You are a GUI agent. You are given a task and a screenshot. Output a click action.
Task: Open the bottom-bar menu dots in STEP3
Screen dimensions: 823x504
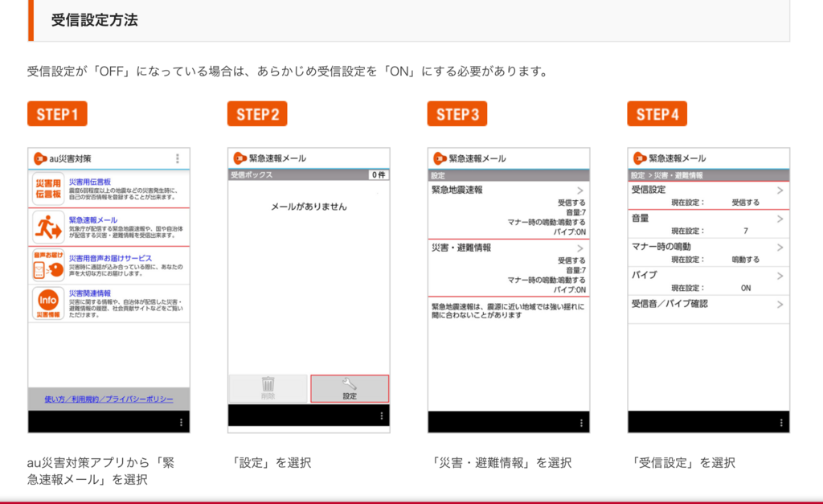coord(581,423)
